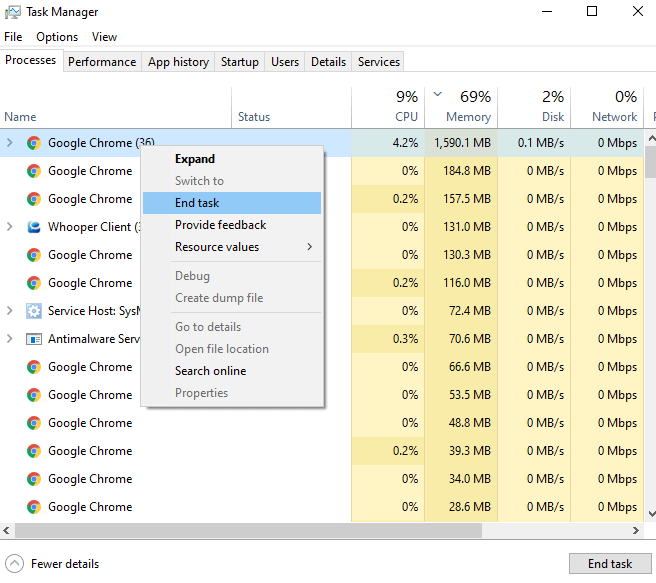Click Chrome icon in the 66.6 MB row
Image resolution: width=656 pixels, height=583 pixels.
34,367
